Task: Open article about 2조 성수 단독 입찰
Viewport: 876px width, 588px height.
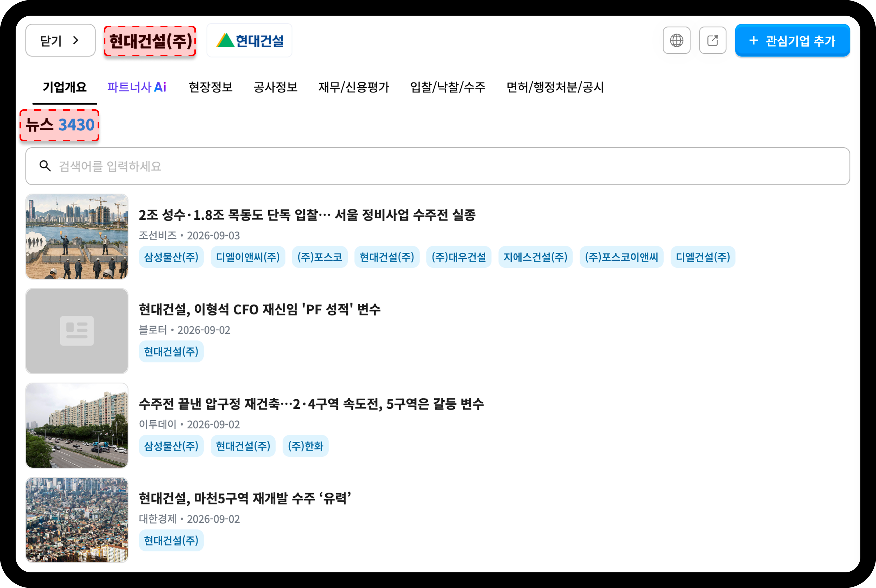Action: (307, 215)
